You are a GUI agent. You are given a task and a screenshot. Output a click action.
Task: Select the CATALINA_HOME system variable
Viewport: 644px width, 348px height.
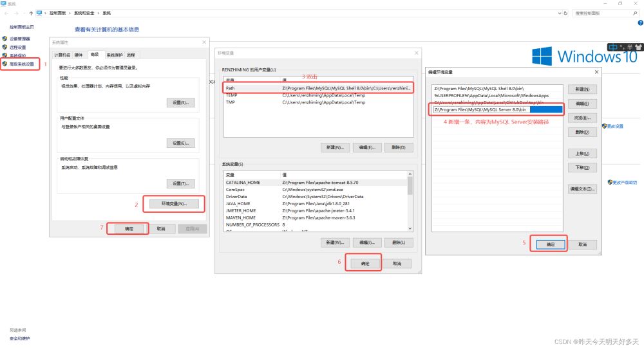(316, 183)
